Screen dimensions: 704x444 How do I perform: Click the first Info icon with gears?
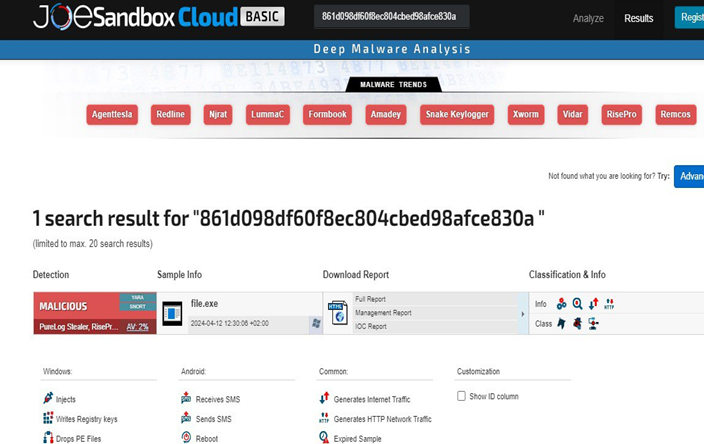(x=561, y=304)
